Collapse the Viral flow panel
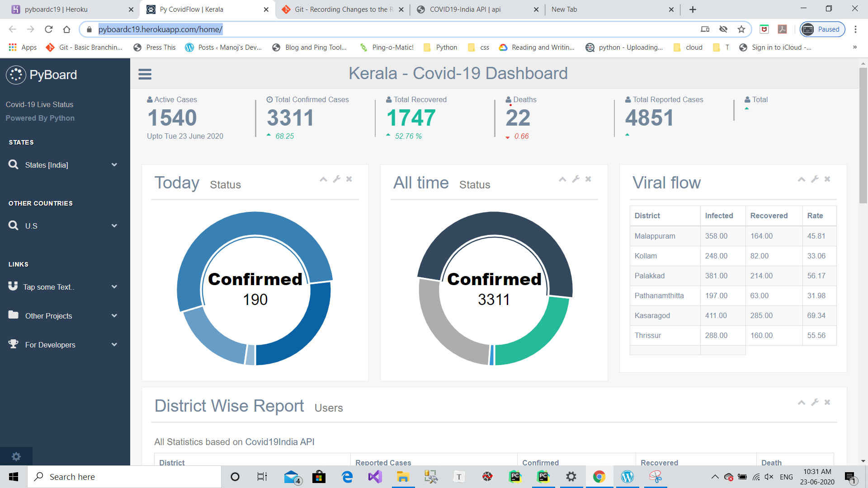The image size is (868, 488). [x=802, y=179]
